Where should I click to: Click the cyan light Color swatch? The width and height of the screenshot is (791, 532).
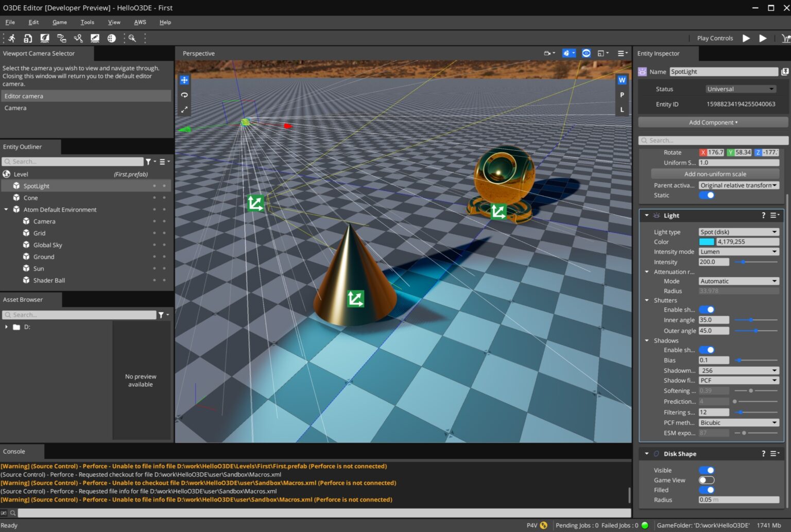(x=706, y=242)
